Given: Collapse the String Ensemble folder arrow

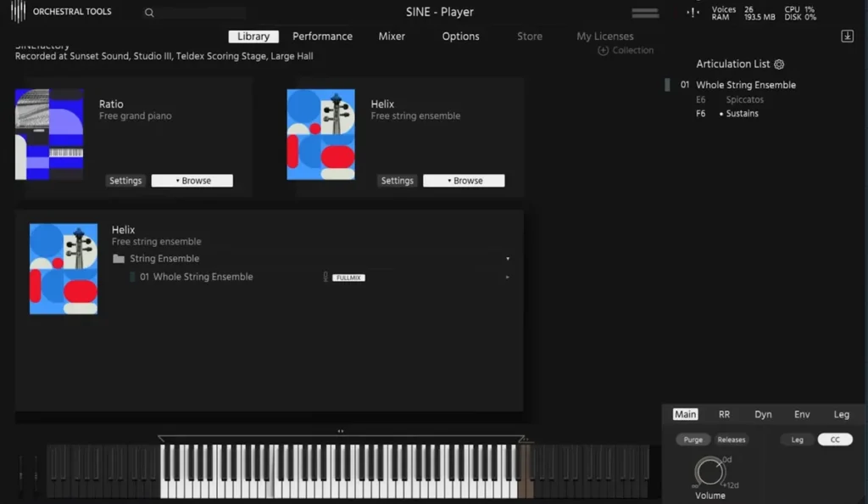Looking at the screenshot, I should 508,259.
